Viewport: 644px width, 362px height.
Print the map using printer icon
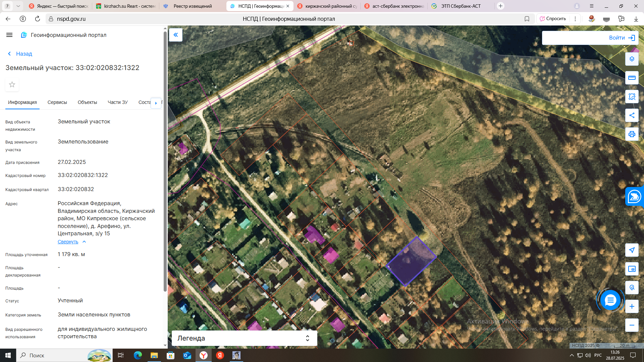(x=632, y=134)
